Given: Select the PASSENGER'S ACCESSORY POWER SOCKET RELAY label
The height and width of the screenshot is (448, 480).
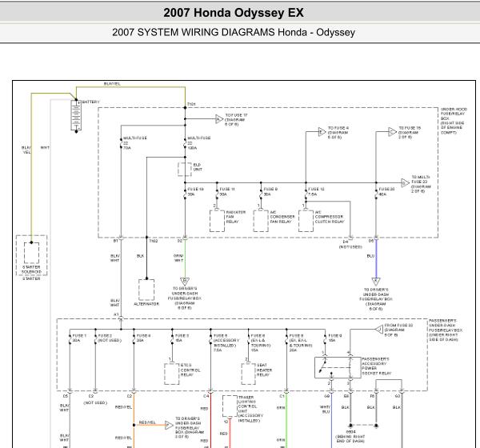Looking at the screenshot, I should [x=377, y=366].
